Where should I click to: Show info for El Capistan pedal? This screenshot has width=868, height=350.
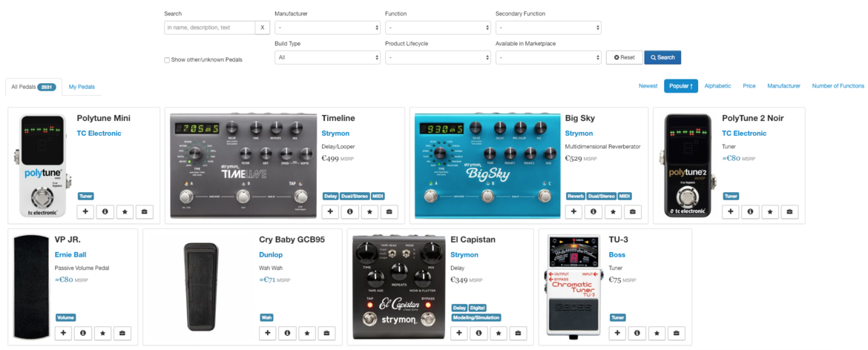click(x=479, y=333)
